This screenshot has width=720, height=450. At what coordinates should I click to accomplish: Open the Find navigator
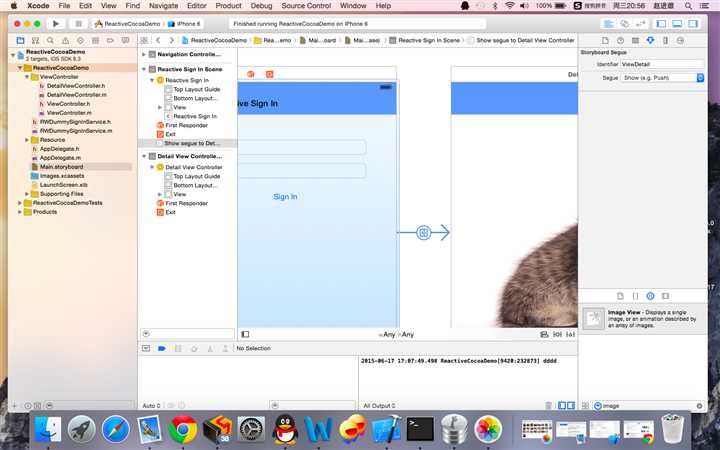click(x=50, y=40)
